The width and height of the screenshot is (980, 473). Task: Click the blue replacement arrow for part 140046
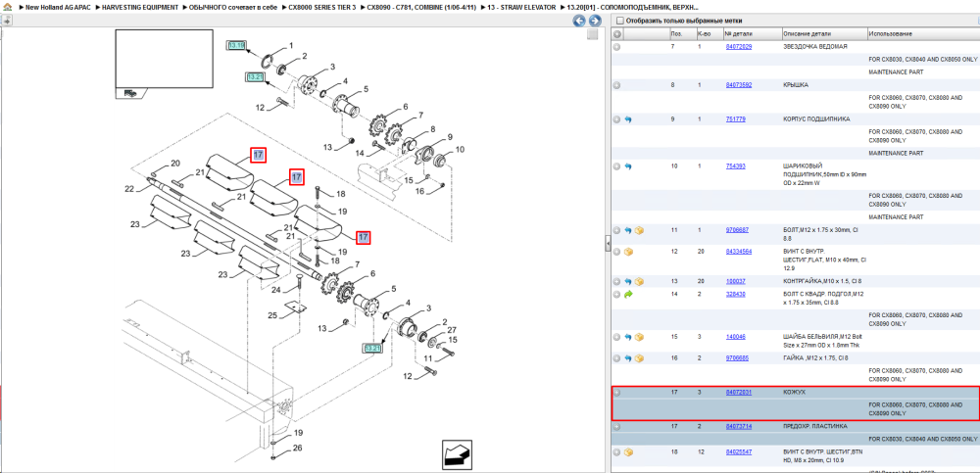pos(629,337)
